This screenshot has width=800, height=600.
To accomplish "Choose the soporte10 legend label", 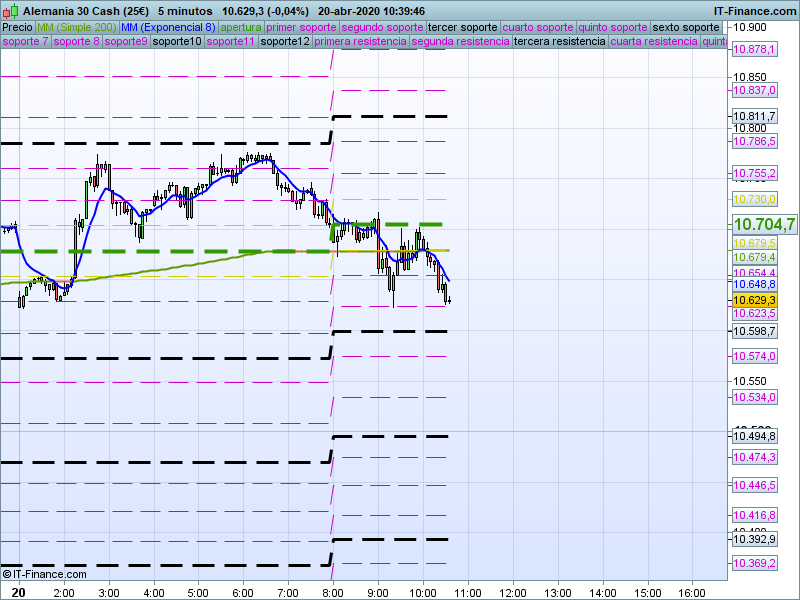I will click(178, 42).
